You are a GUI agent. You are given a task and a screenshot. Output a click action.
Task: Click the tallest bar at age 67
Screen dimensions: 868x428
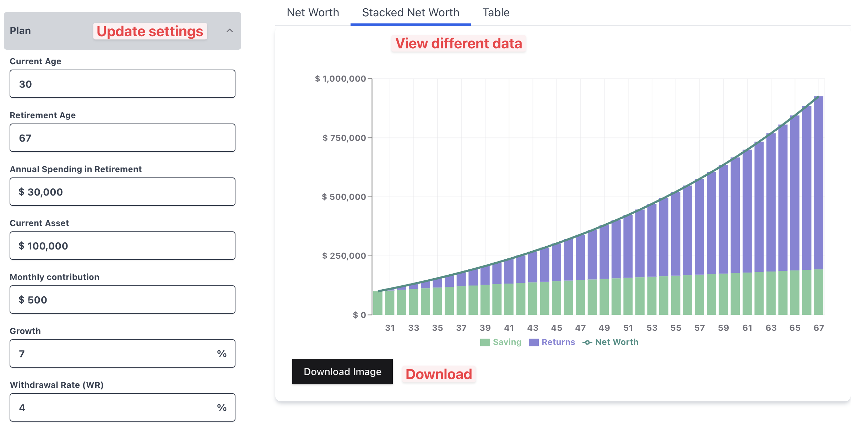coord(819,185)
